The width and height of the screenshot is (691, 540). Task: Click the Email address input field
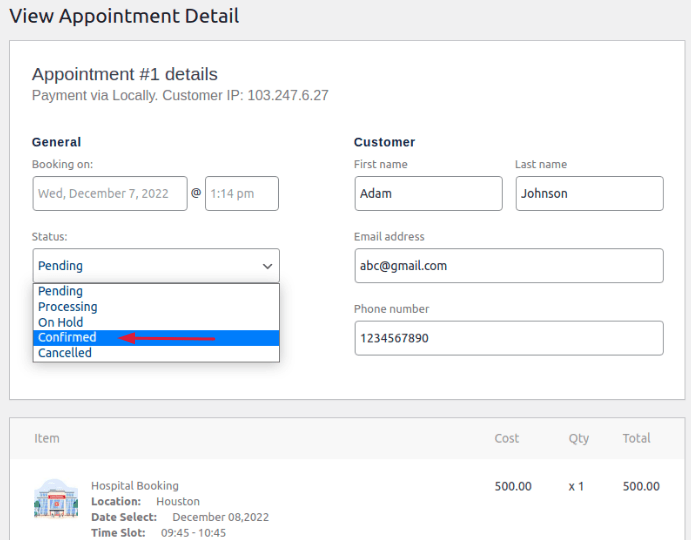click(x=508, y=266)
